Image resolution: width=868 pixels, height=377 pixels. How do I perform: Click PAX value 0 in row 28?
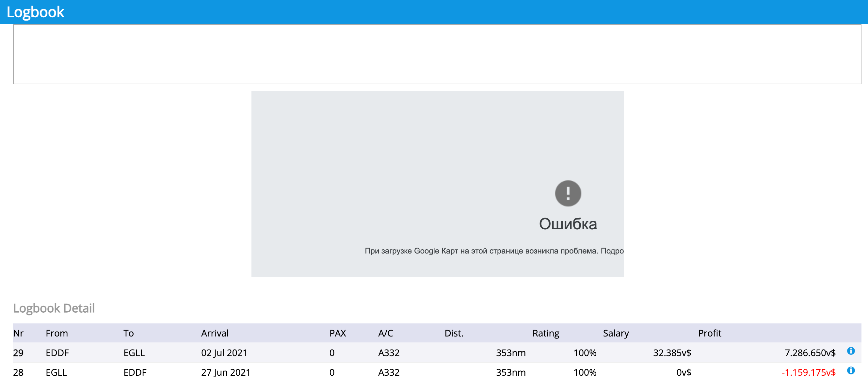tap(332, 372)
